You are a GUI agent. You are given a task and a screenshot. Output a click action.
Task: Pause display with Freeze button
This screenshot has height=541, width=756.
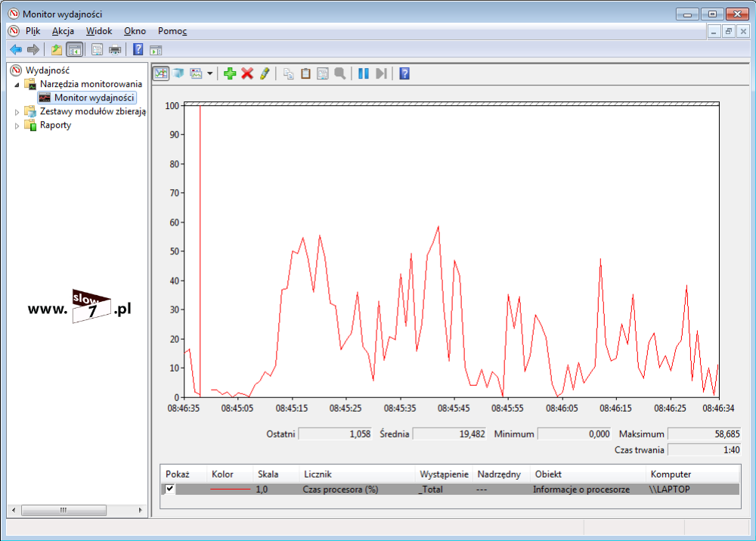[x=364, y=73]
